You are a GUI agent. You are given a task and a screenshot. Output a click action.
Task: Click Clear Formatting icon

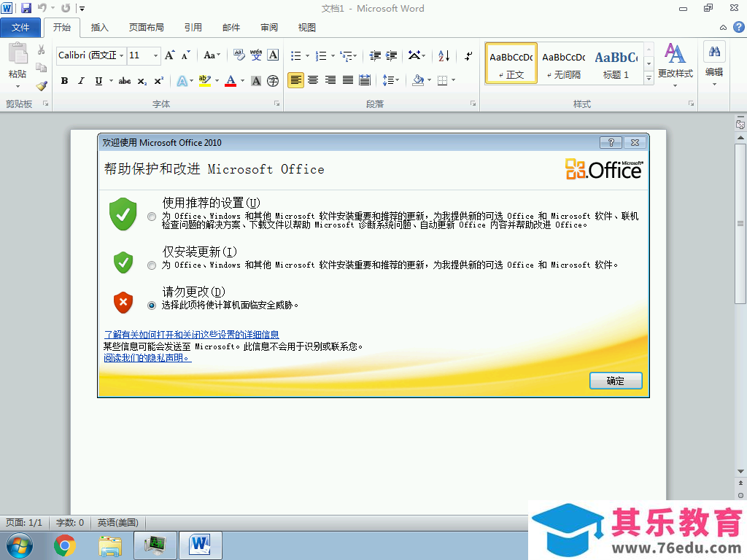pos(239,55)
